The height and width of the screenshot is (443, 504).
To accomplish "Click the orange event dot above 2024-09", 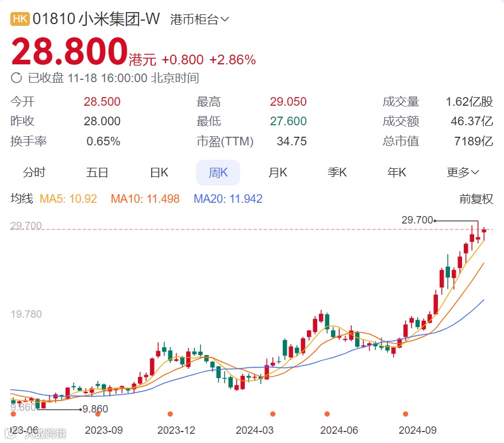I will coord(406,414).
